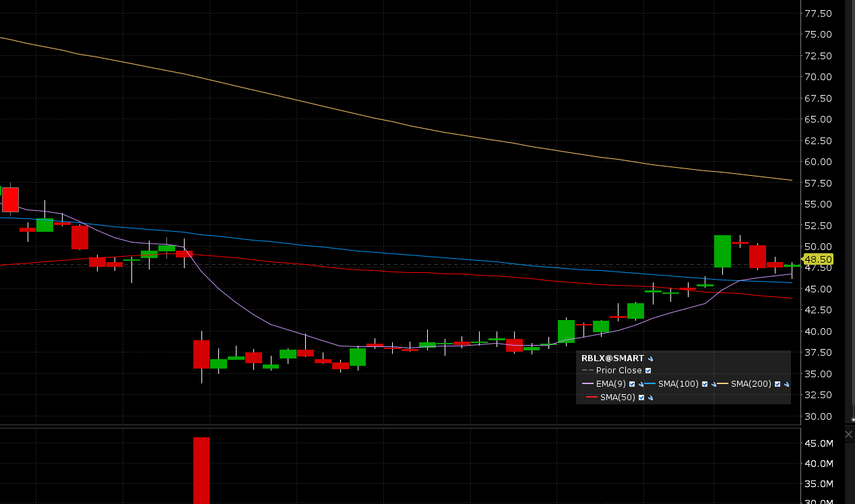Click the 65.00 price axis label
Image resolution: width=855 pixels, height=504 pixels.
click(x=818, y=119)
